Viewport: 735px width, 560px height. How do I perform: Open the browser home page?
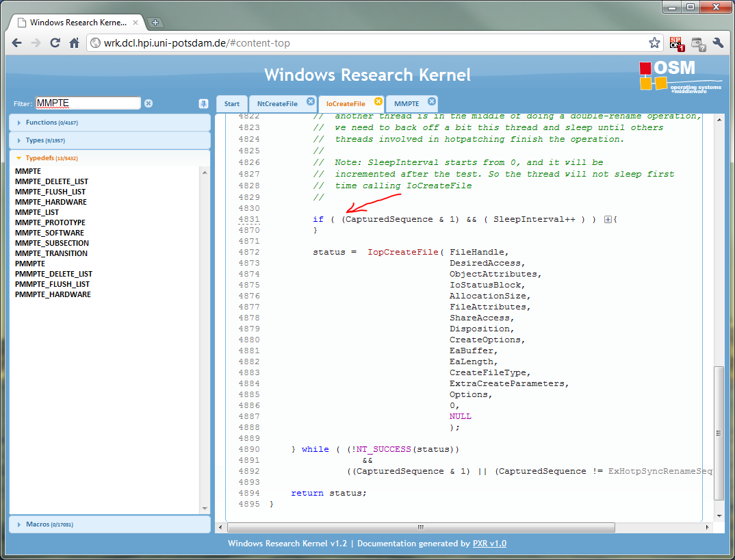pos(74,42)
